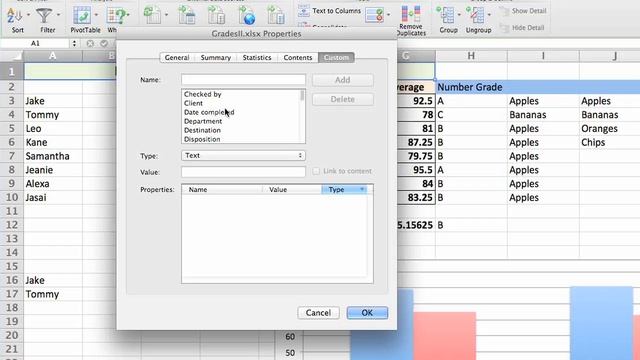Click the Name input field
Image resolution: width=640 pixels, height=360 pixels.
pyautogui.click(x=243, y=80)
